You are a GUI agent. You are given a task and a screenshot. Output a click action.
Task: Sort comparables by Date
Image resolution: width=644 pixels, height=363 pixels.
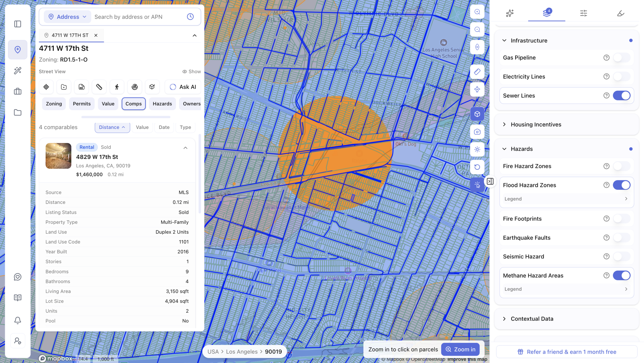(x=164, y=127)
